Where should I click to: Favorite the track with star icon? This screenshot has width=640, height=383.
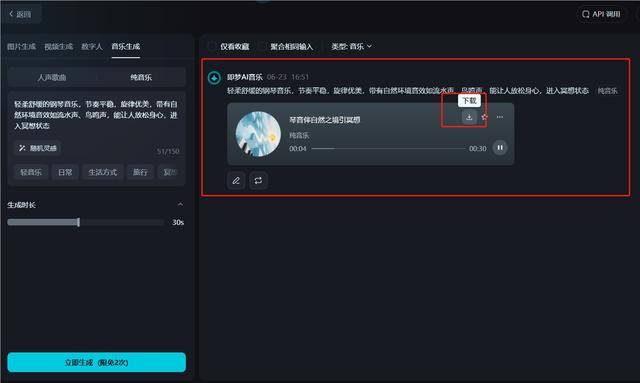484,117
